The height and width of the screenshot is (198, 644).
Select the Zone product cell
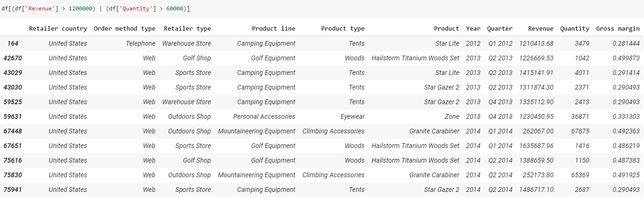pos(451,116)
